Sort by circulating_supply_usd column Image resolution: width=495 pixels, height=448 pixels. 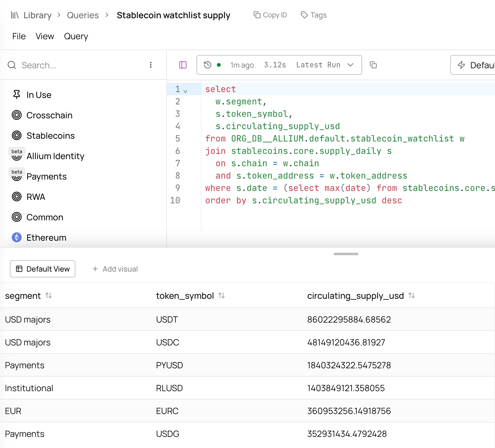(412, 296)
